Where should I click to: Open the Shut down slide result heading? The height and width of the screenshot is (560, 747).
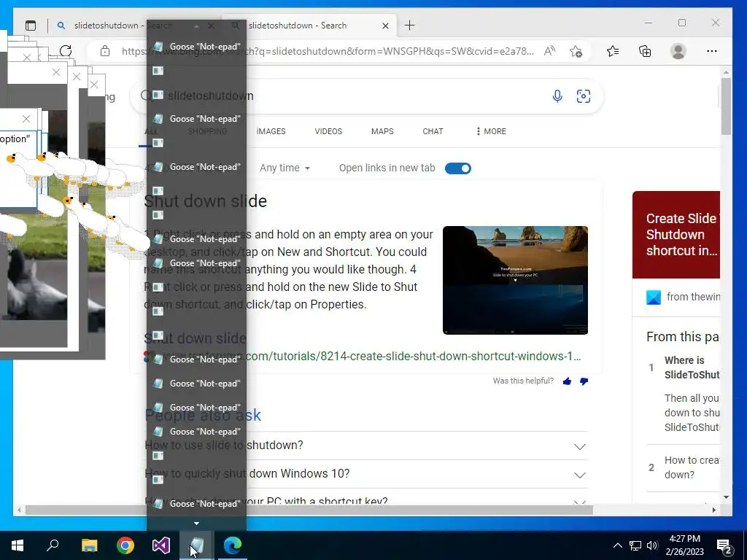click(x=205, y=201)
